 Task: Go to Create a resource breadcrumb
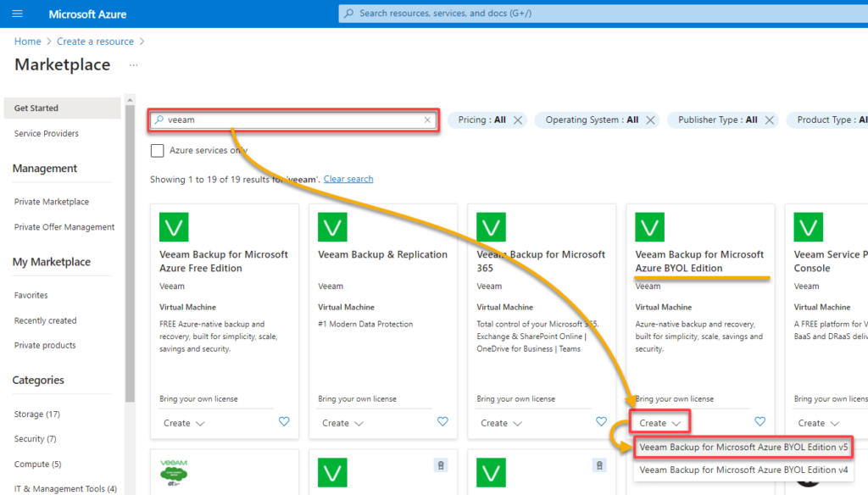[x=95, y=42]
